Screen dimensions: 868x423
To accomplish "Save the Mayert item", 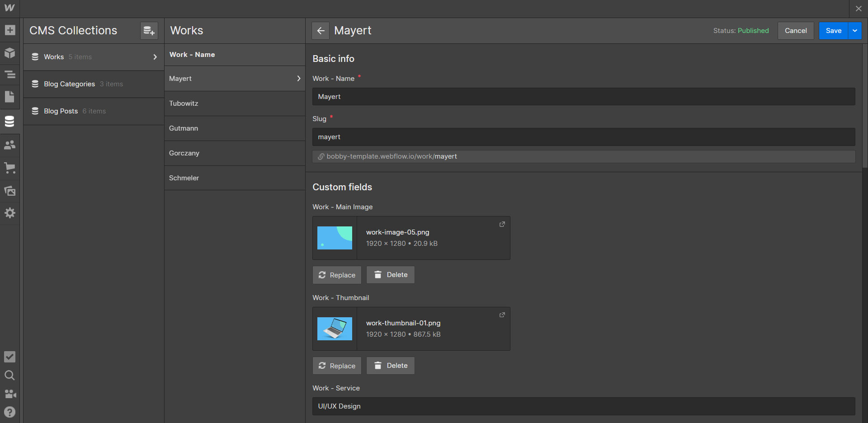I will coord(833,31).
